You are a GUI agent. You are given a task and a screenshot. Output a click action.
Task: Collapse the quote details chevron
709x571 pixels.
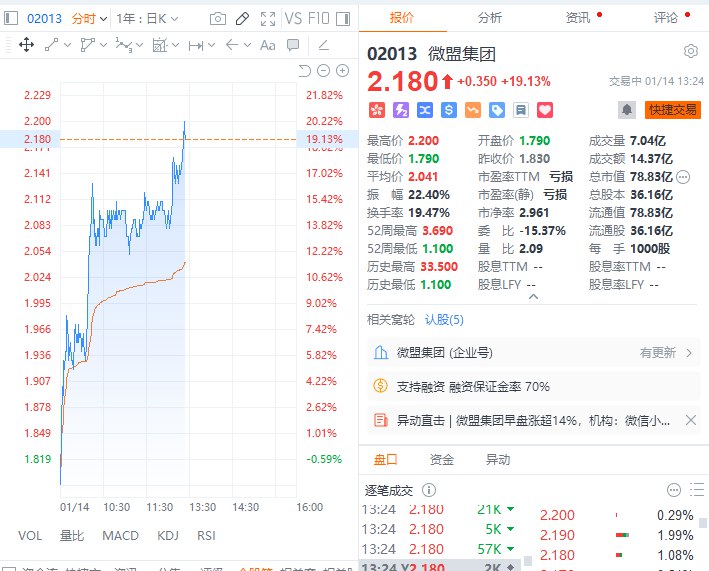click(534, 297)
